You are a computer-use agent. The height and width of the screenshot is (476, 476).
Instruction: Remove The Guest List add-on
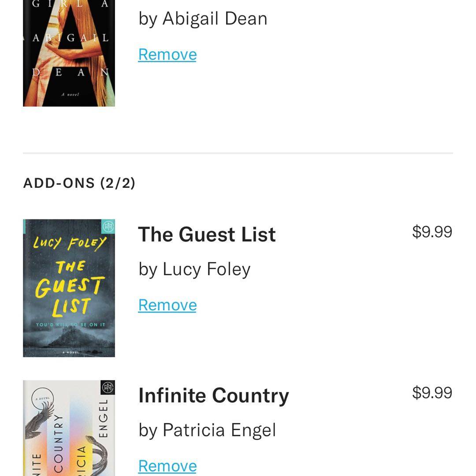click(167, 305)
